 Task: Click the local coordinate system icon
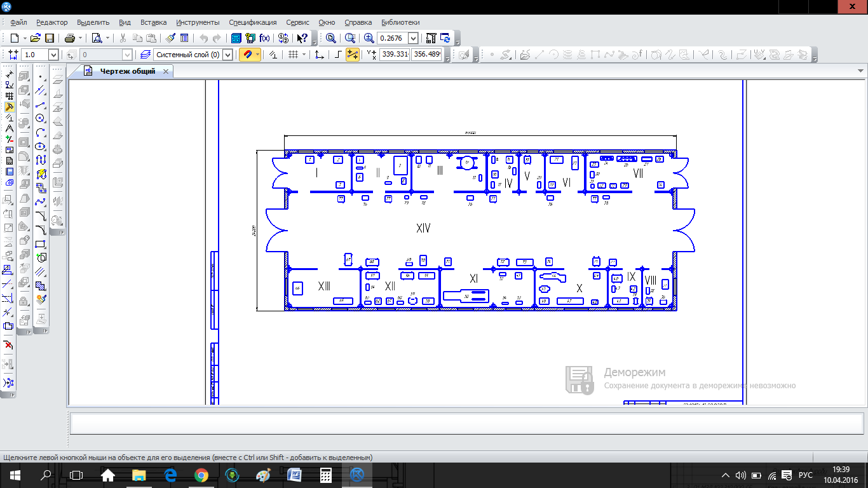(319, 55)
